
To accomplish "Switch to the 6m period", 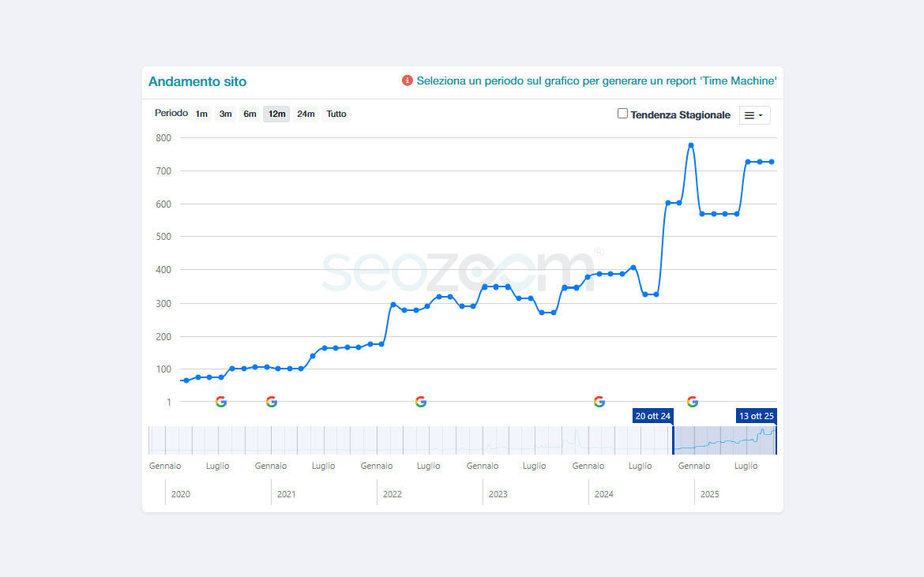I will coord(250,114).
